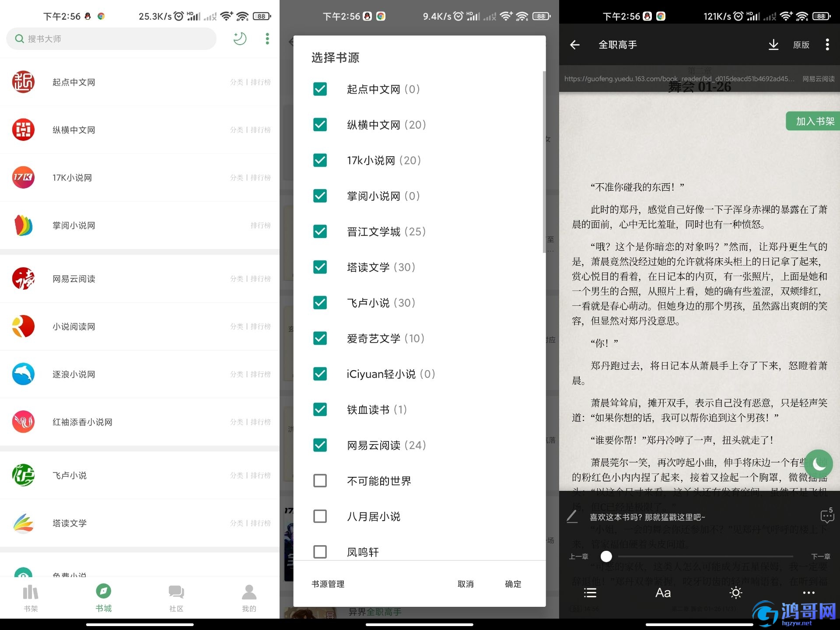Tap the floating green night-mode button

click(818, 464)
